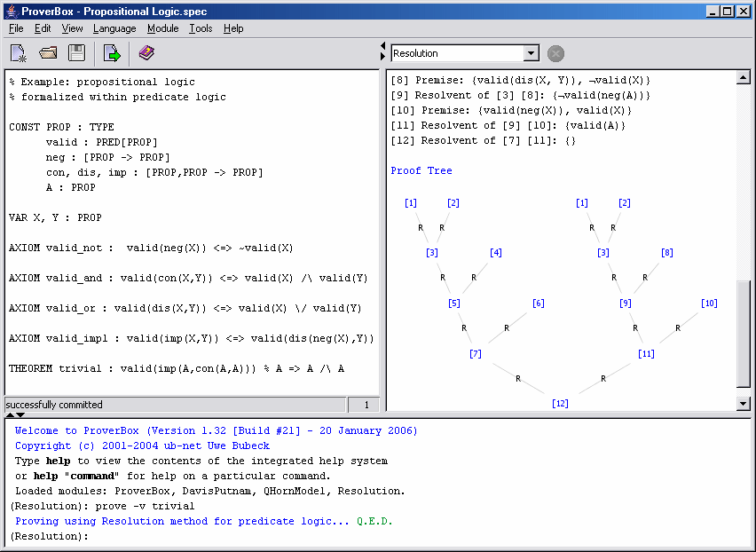
Task: Click the '[10] Premise' output line
Action: [511, 110]
